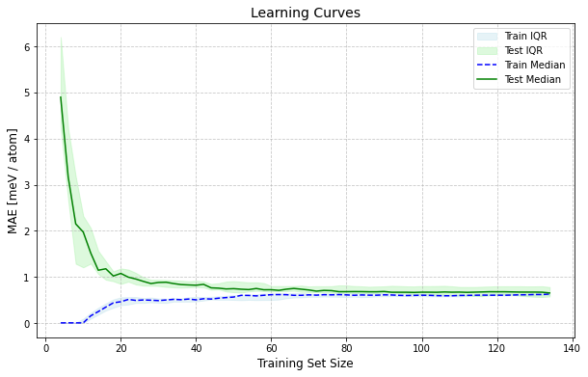This screenshot has width=588, height=377.
Task: Click x-axis tick label '140'
Action: [572, 348]
